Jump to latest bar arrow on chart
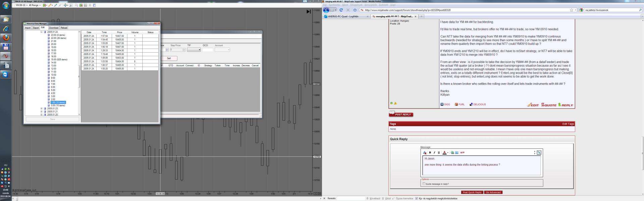Viewport: 644px width, 201px height. (x=309, y=12)
